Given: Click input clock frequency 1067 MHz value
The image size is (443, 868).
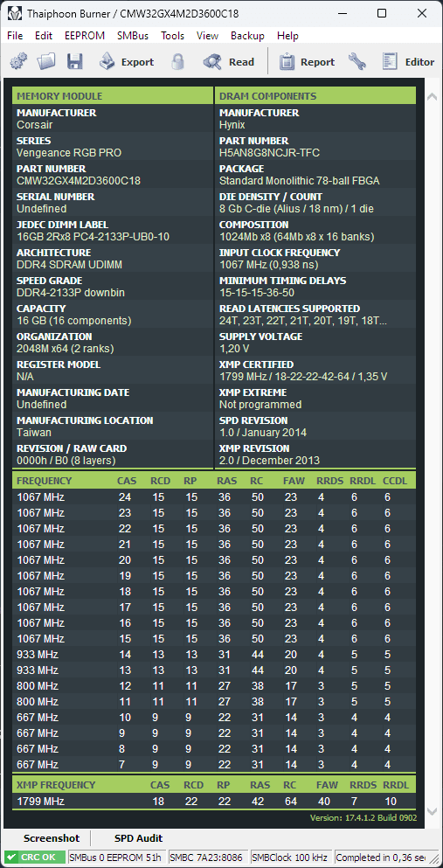Looking at the screenshot, I should [267, 265].
